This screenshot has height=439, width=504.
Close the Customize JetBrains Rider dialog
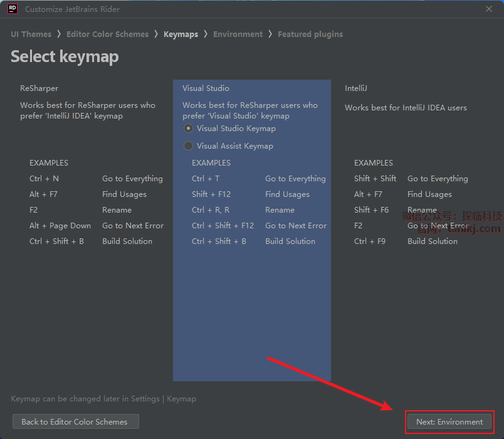point(489,9)
